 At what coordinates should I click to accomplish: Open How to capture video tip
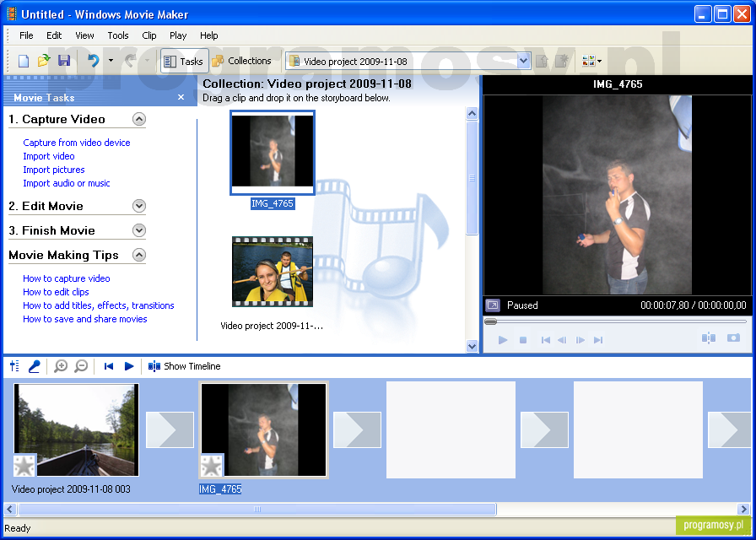click(x=67, y=278)
